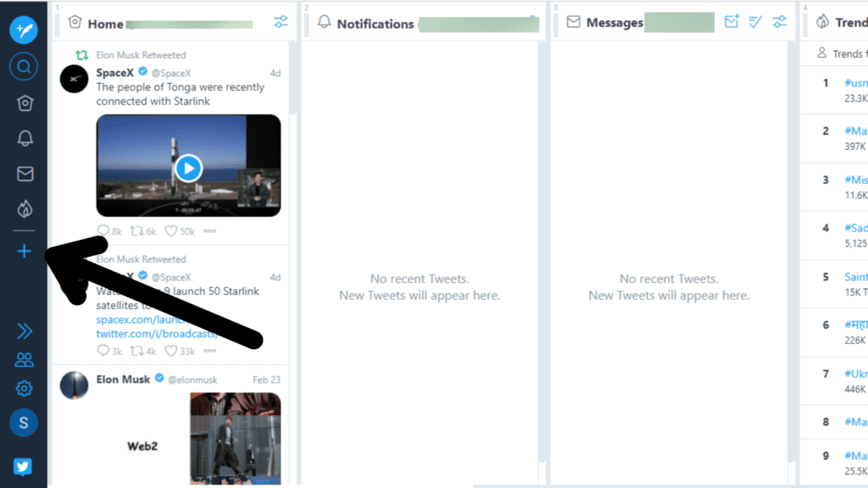Open Settings gear in sidebar

(24, 388)
